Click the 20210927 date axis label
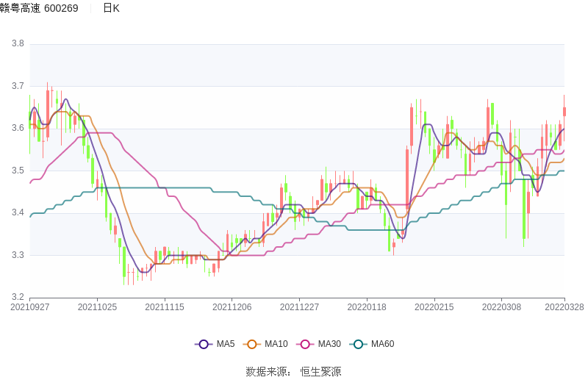The height and width of the screenshot is (380, 588). point(29,307)
